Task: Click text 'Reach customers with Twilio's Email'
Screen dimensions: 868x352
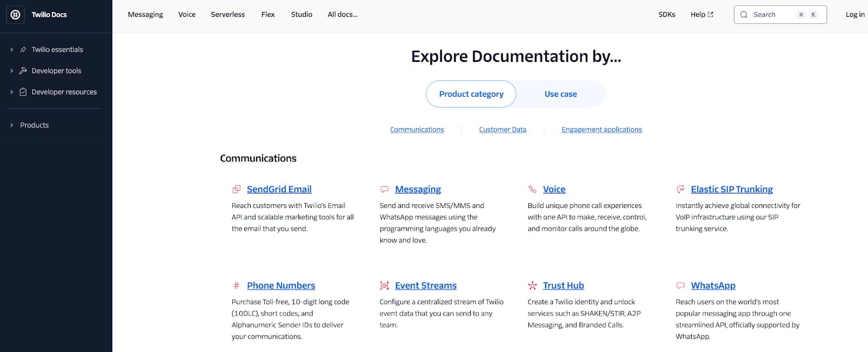Action: tap(288, 205)
